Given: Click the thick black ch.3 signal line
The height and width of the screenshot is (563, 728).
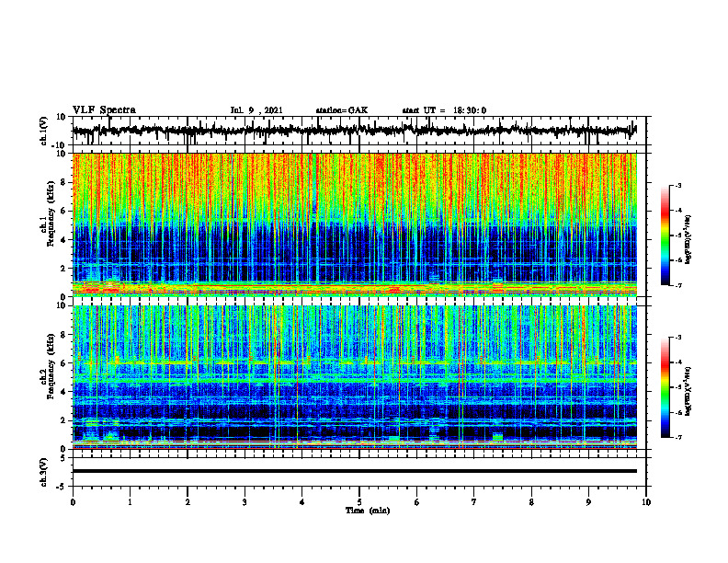Looking at the screenshot, I should tap(355, 471).
